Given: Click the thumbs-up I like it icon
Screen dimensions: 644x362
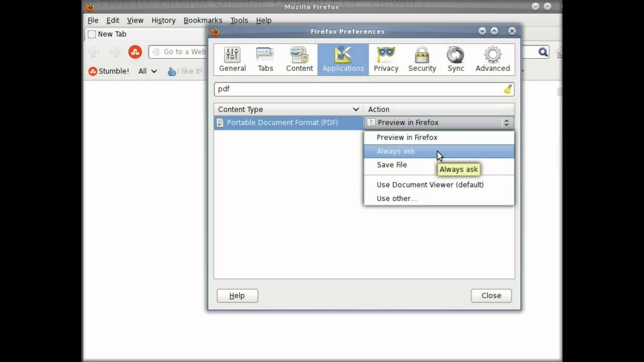Looking at the screenshot, I should pos(172,71).
